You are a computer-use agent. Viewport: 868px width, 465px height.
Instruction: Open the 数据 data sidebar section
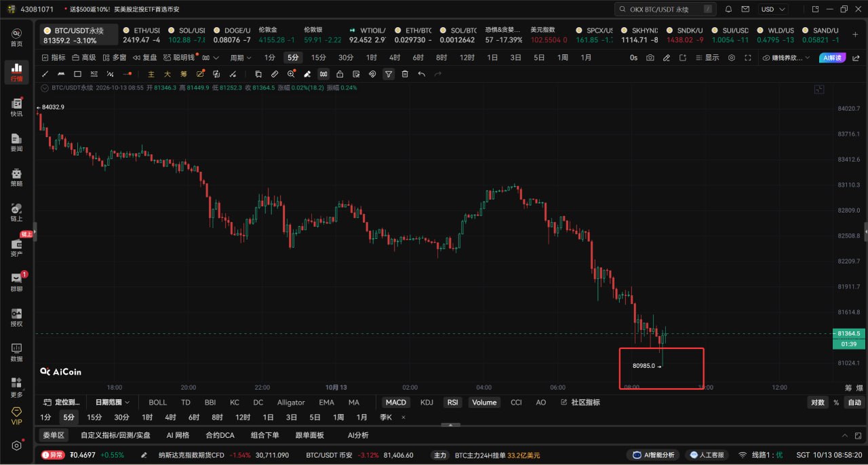click(x=16, y=352)
